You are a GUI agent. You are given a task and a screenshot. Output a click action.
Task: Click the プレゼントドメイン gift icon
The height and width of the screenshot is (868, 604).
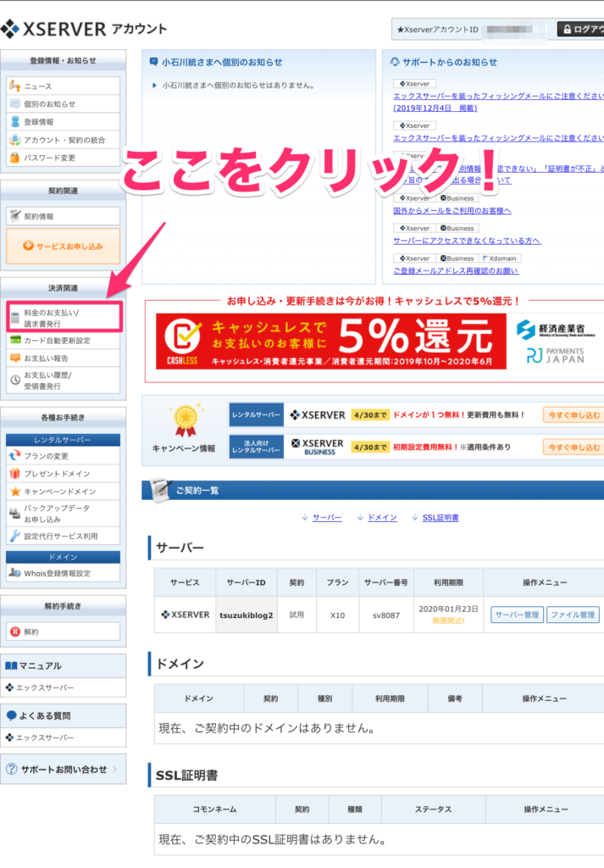coord(15,473)
